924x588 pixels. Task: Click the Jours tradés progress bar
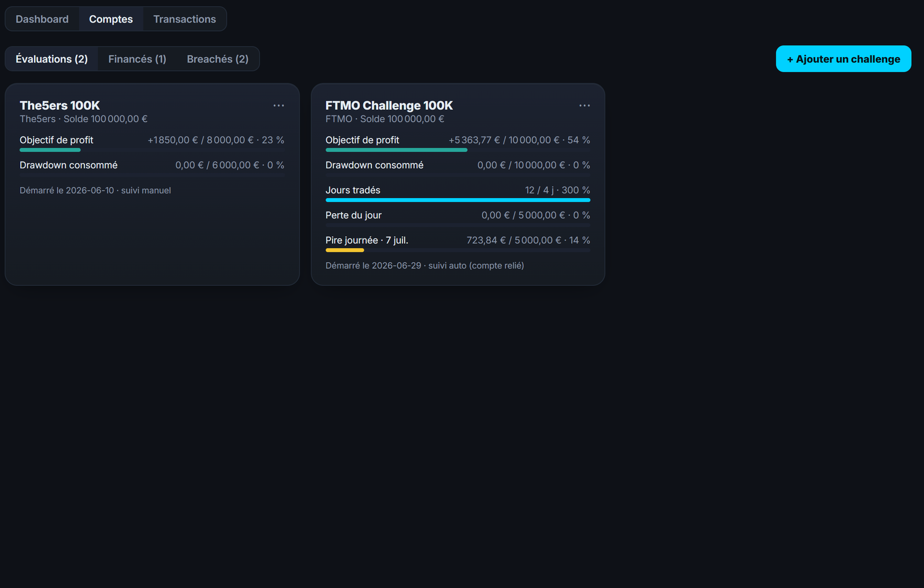coord(458,200)
